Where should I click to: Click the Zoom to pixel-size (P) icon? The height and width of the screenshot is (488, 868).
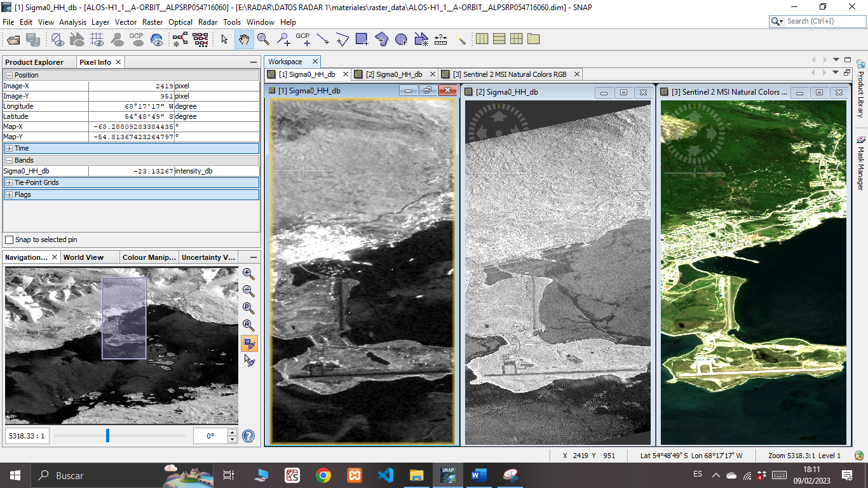tap(249, 309)
